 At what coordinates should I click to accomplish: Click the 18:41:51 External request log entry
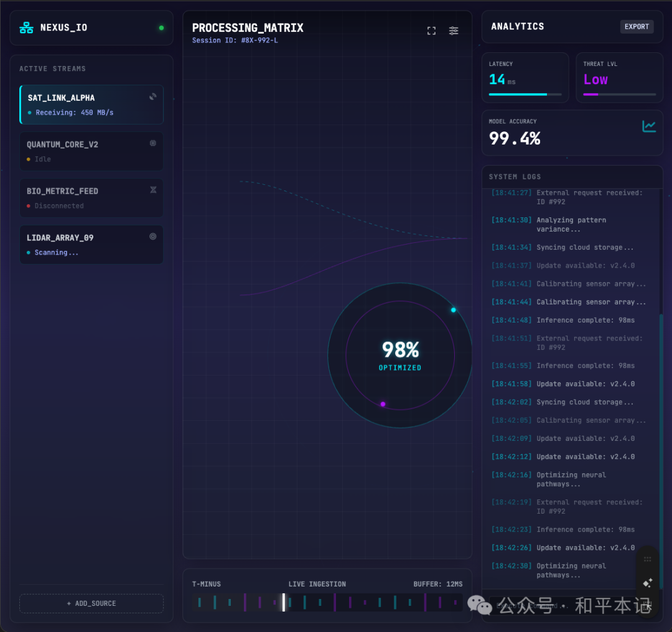[567, 343]
